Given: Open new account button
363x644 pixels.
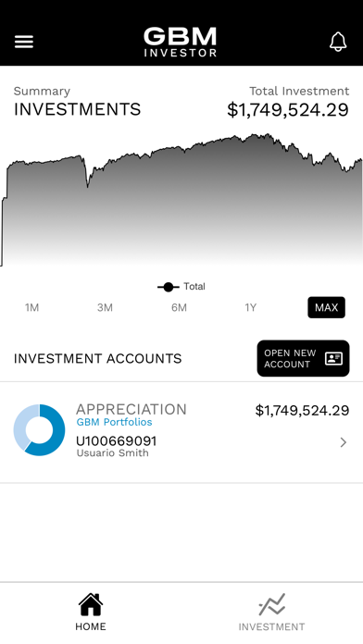Looking at the screenshot, I should [x=303, y=358].
